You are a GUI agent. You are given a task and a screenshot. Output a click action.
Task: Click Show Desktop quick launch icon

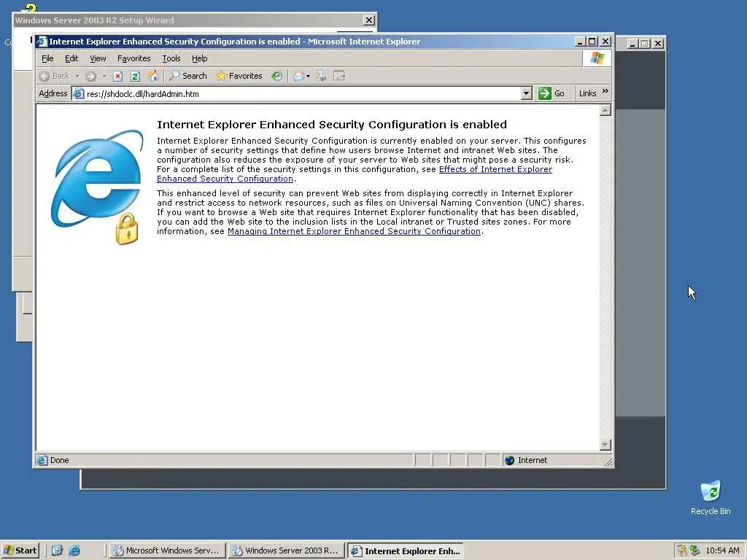(57, 551)
